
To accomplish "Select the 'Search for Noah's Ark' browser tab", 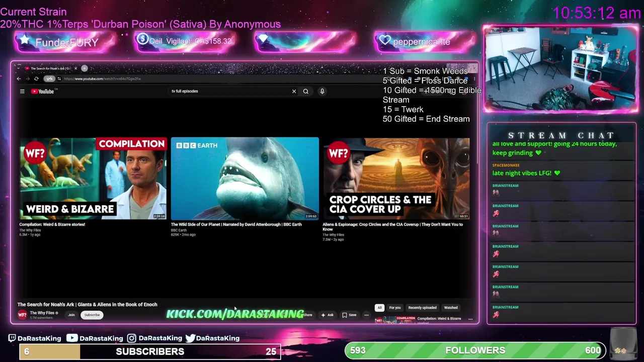I will 50,68.
